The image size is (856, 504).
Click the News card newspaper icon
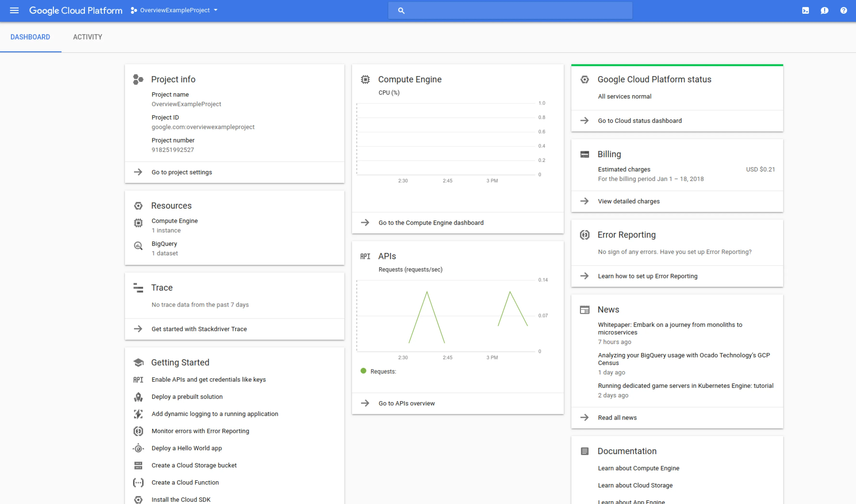585,310
